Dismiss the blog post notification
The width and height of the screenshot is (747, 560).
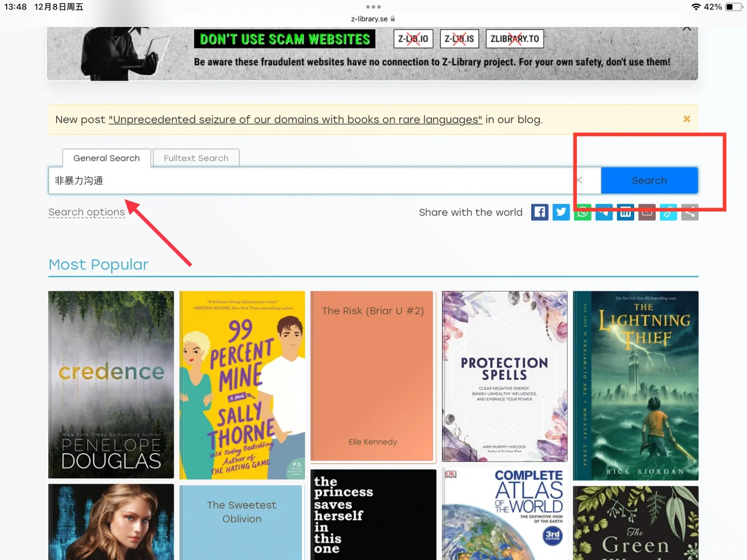[x=687, y=119]
